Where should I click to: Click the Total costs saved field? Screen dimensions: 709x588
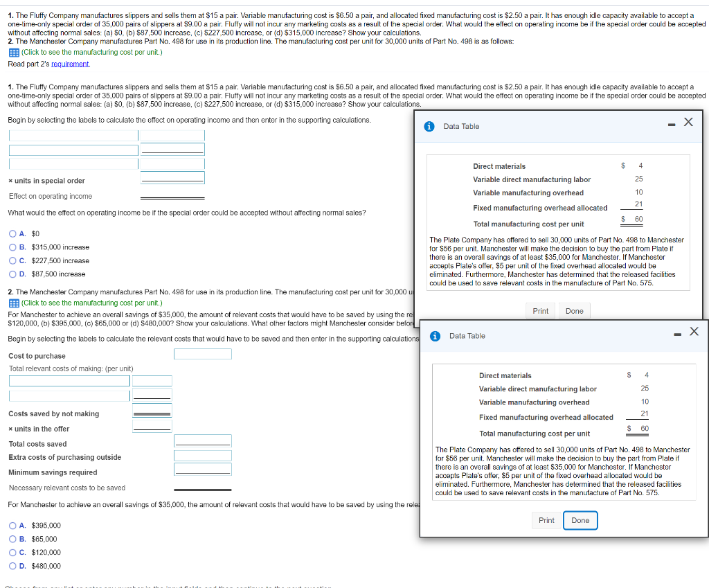[x=203, y=441]
